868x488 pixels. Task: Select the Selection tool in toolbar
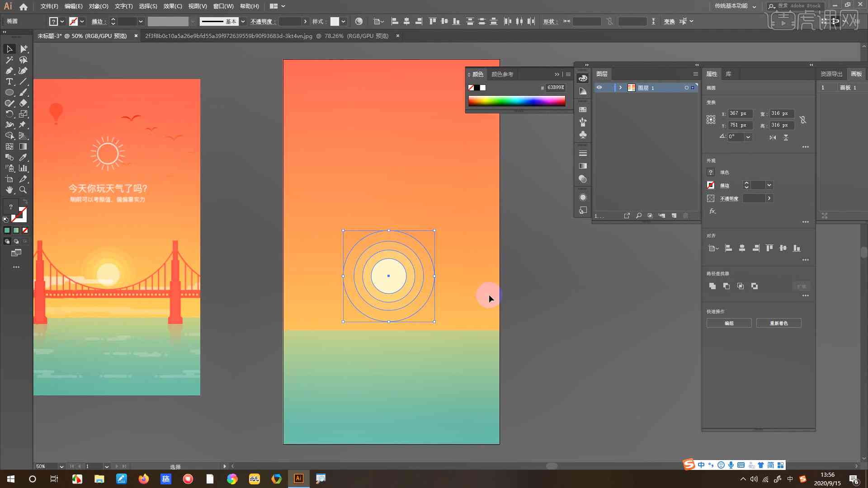(8, 48)
